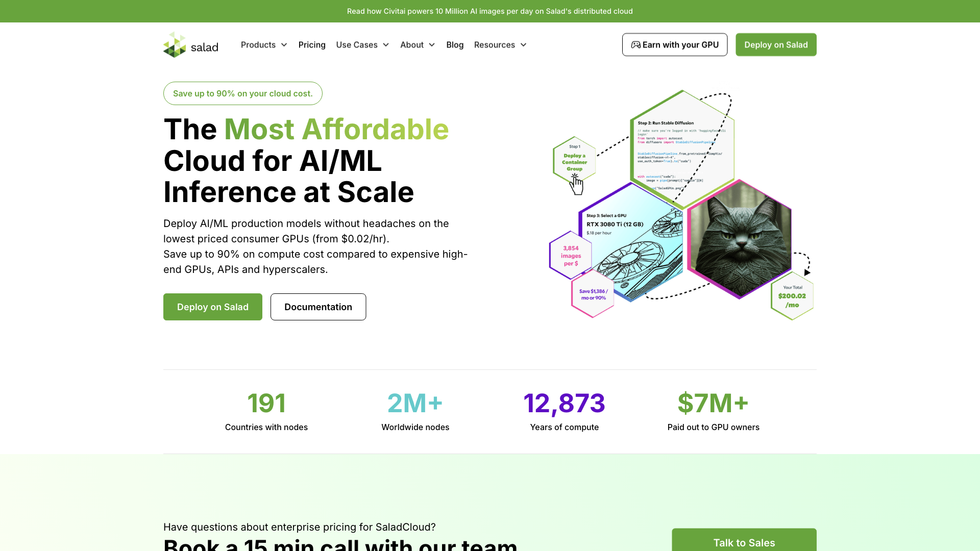Click the gamepad icon in Earn button
980x551 pixels.
coord(635,45)
